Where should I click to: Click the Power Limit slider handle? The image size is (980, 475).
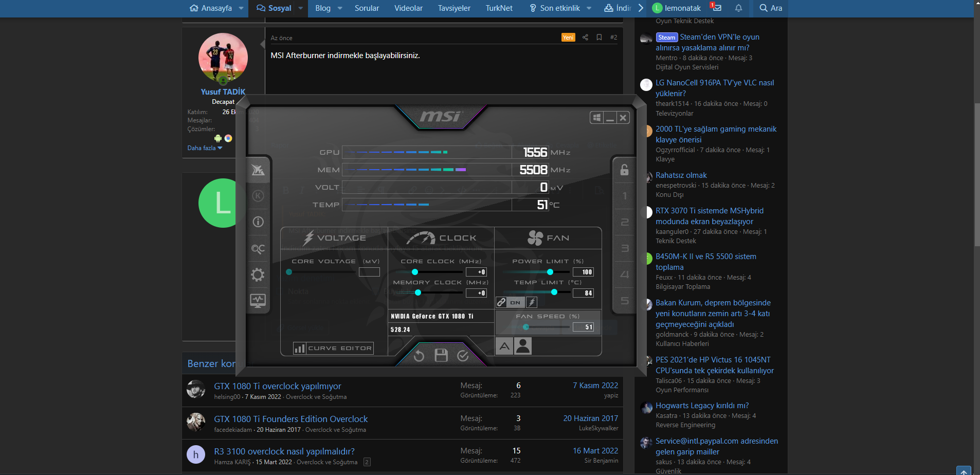[x=550, y=272]
